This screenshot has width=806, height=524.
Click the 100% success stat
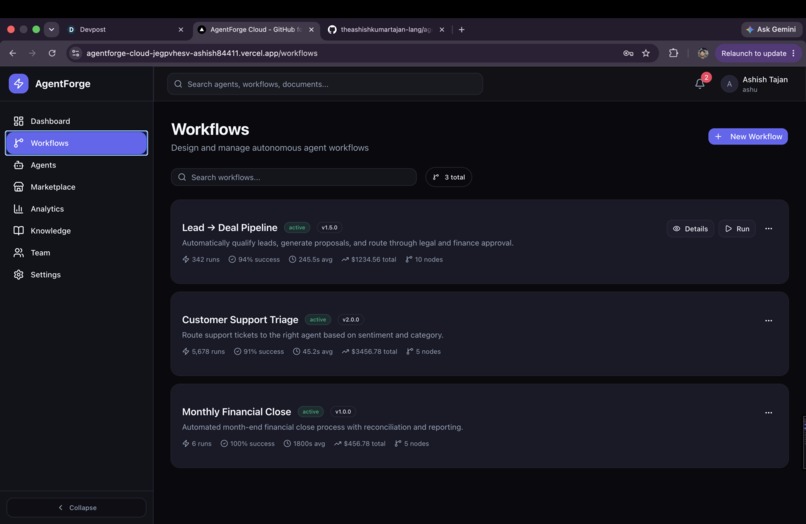pyautogui.click(x=247, y=443)
